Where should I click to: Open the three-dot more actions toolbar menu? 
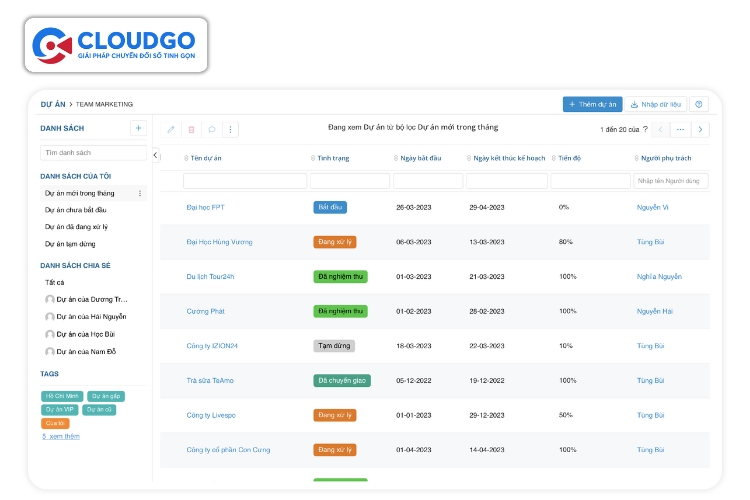231,129
